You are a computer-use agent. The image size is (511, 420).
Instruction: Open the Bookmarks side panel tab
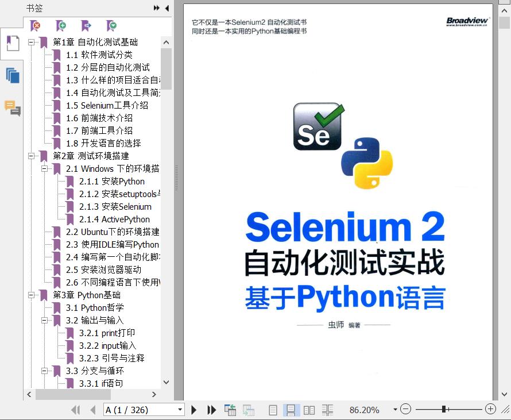tap(13, 43)
